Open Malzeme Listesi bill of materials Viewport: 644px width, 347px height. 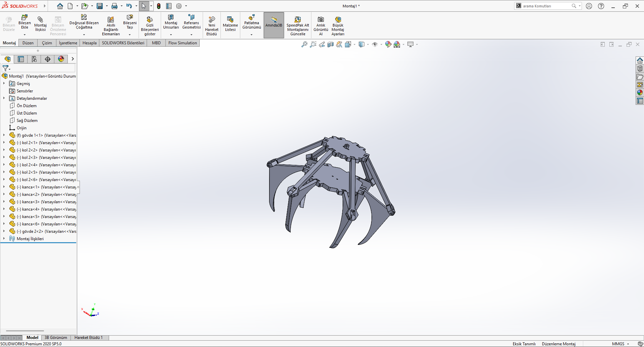point(230,24)
